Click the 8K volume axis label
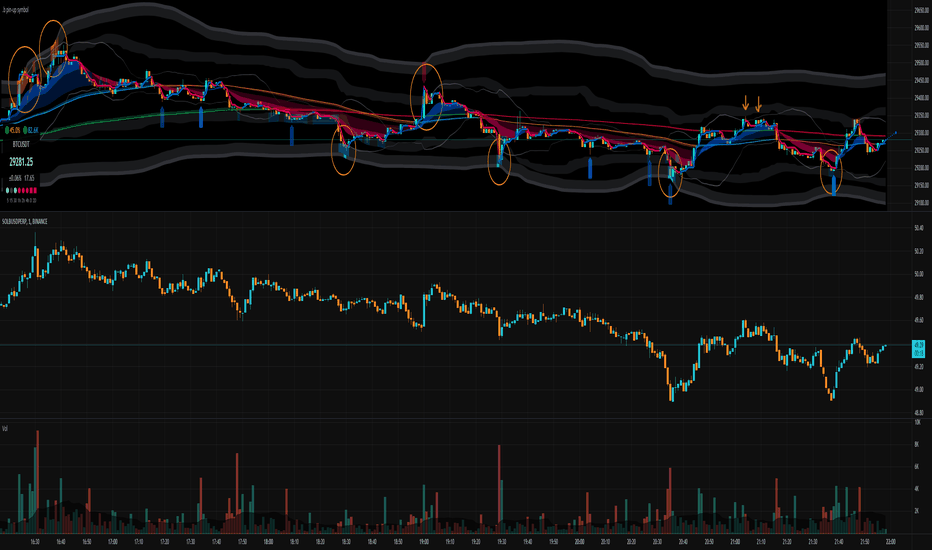 (x=916, y=444)
